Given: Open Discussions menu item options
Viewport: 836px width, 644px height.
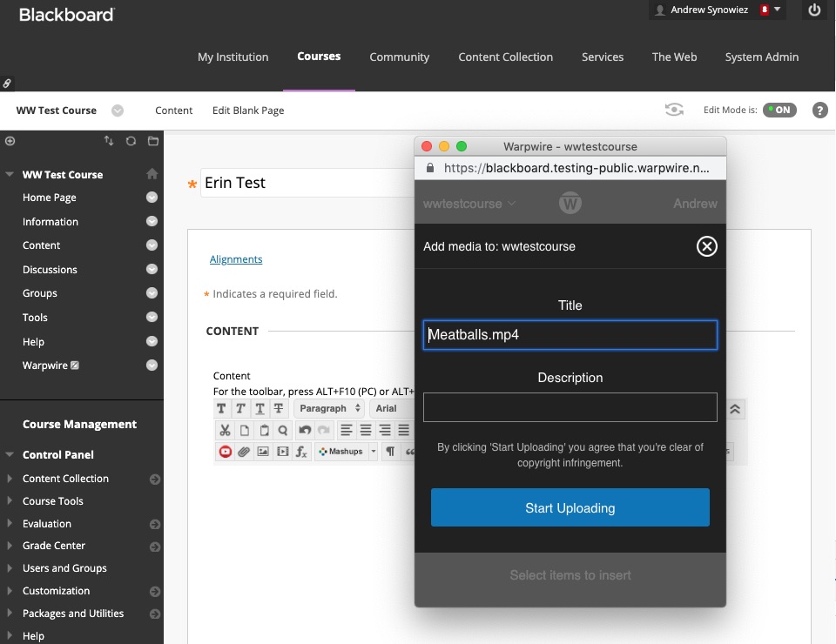Looking at the screenshot, I should (x=152, y=270).
